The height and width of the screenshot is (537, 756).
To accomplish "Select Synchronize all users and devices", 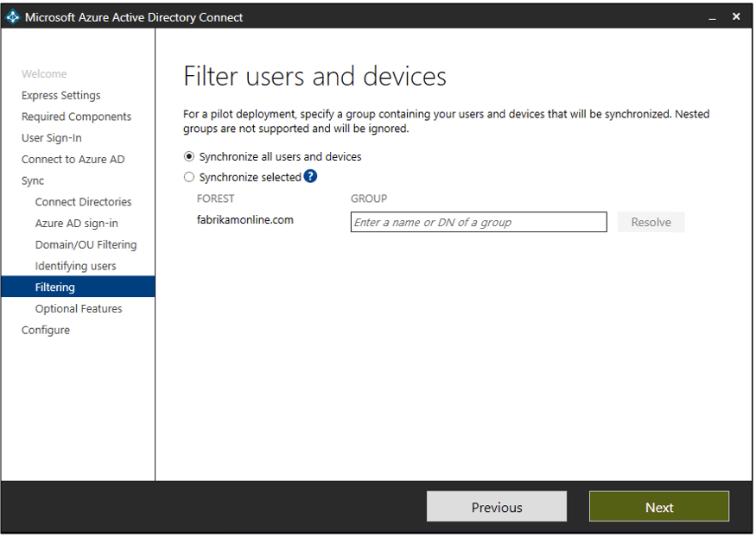I will (189, 157).
